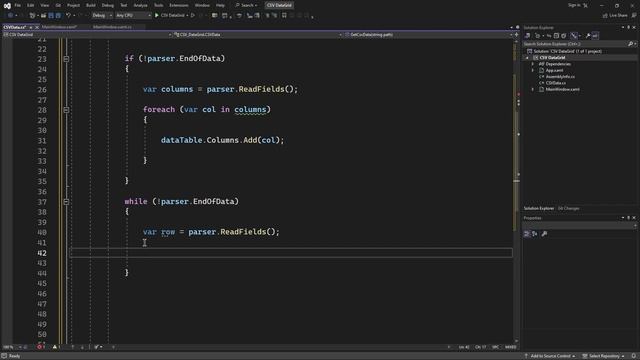Collapse the CSV DataGrid project node

pyautogui.click(x=527, y=58)
